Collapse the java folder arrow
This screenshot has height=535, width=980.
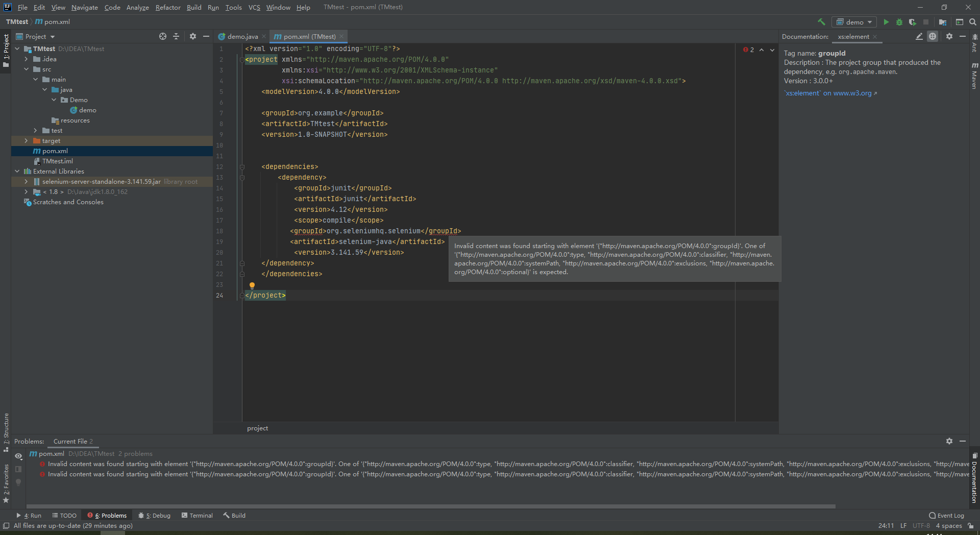pos(44,89)
